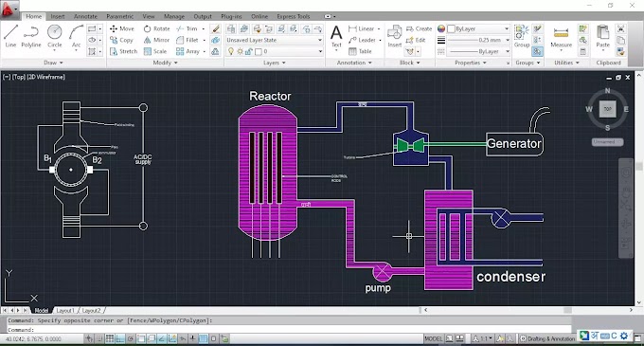Open the Layer Properties manager icon

pos(231,28)
